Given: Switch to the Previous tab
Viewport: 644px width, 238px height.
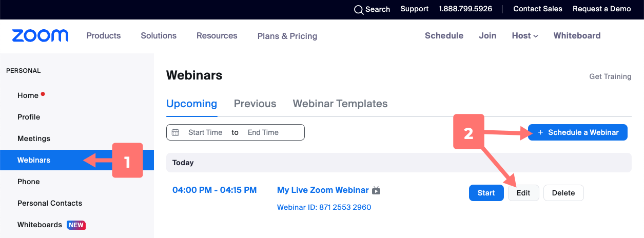Looking at the screenshot, I should pyautogui.click(x=255, y=104).
